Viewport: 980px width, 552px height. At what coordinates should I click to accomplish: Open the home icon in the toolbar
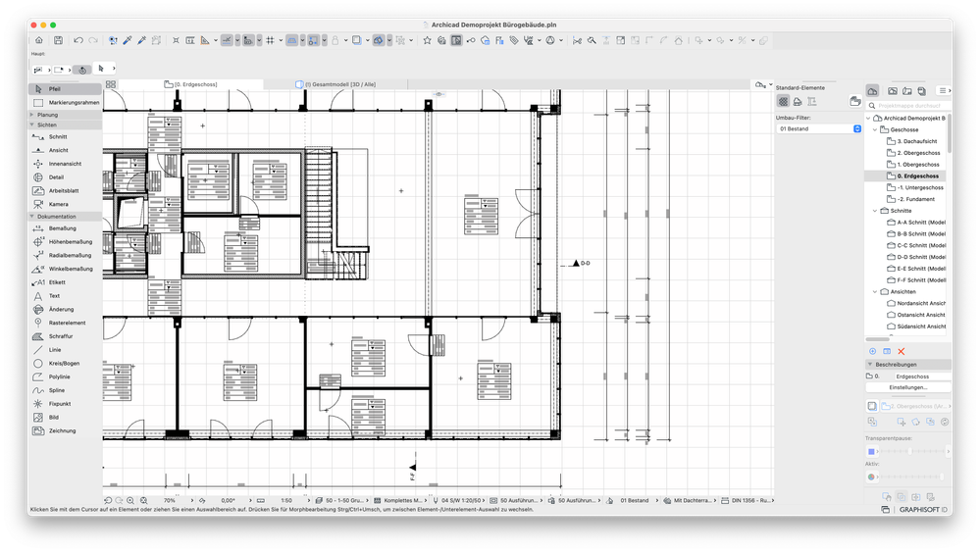tap(39, 40)
